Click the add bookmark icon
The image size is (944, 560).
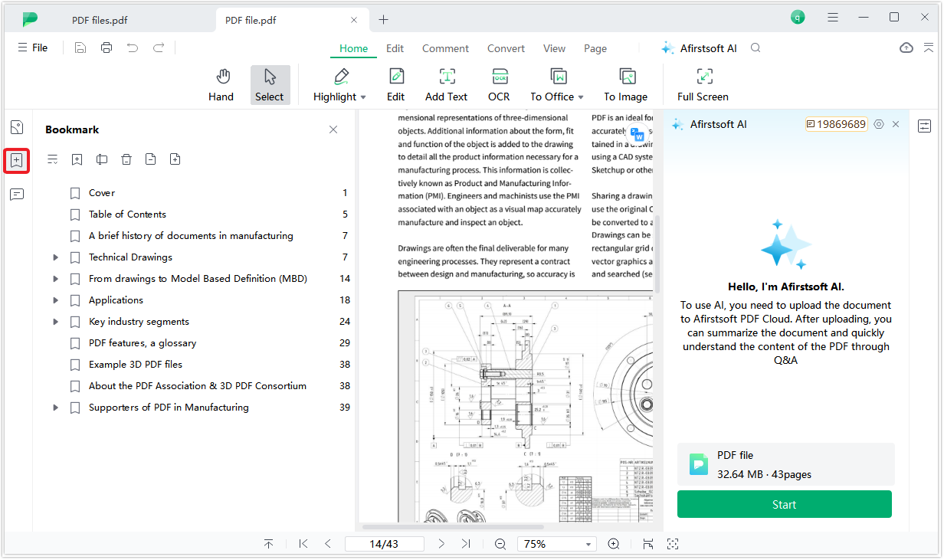[77, 159]
